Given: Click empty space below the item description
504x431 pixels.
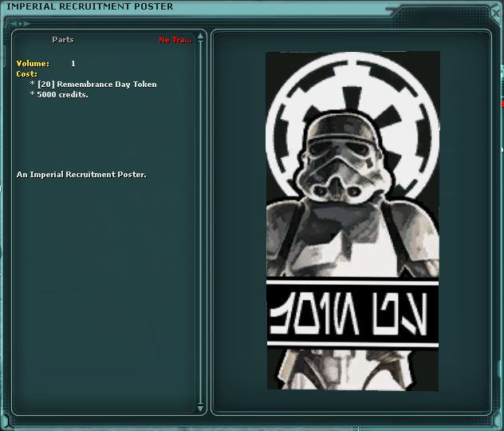Looking at the screenshot, I should 104,303.
